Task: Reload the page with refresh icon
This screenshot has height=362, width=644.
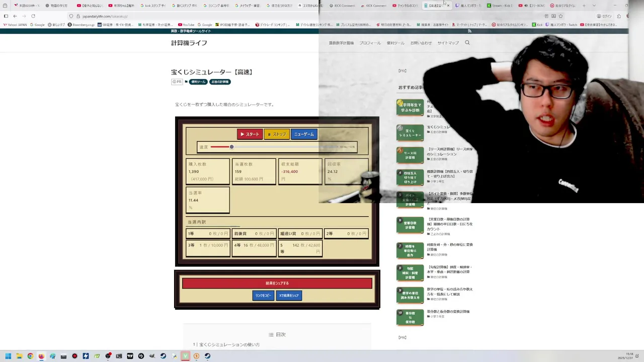Action: 33,16
